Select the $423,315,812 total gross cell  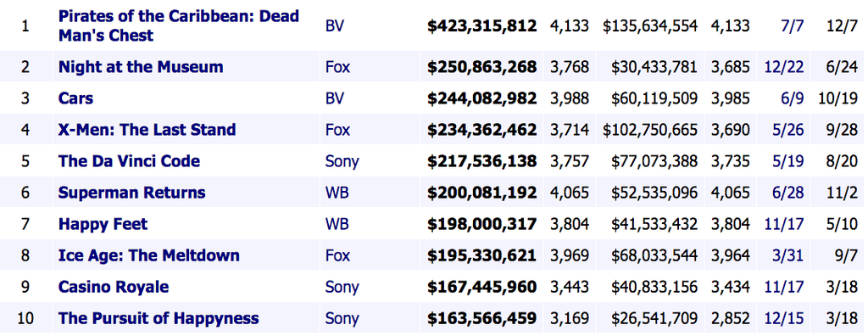[x=481, y=25]
